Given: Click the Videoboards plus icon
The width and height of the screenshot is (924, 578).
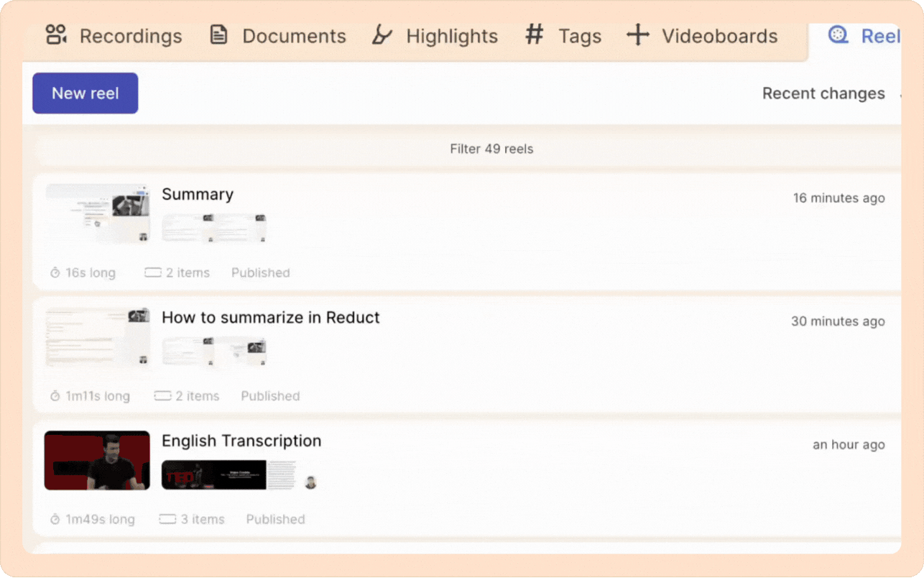Looking at the screenshot, I should click(637, 35).
